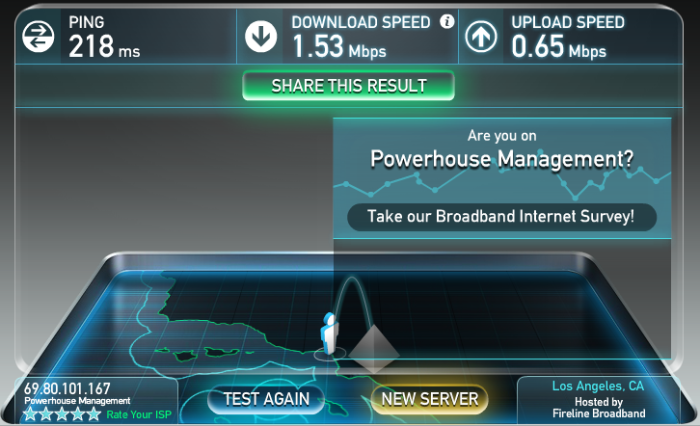This screenshot has height=426, width=700.
Task: Click the person marker on the map
Action: (329, 333)
